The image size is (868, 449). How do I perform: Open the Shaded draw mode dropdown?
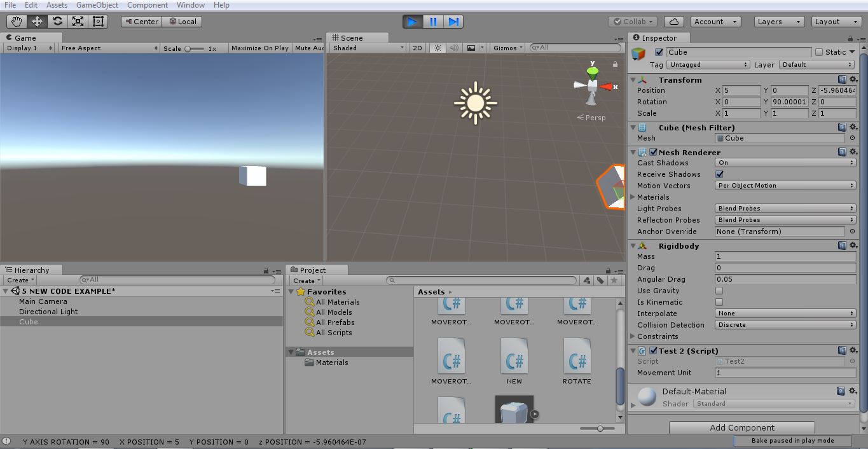pos(366,47)
